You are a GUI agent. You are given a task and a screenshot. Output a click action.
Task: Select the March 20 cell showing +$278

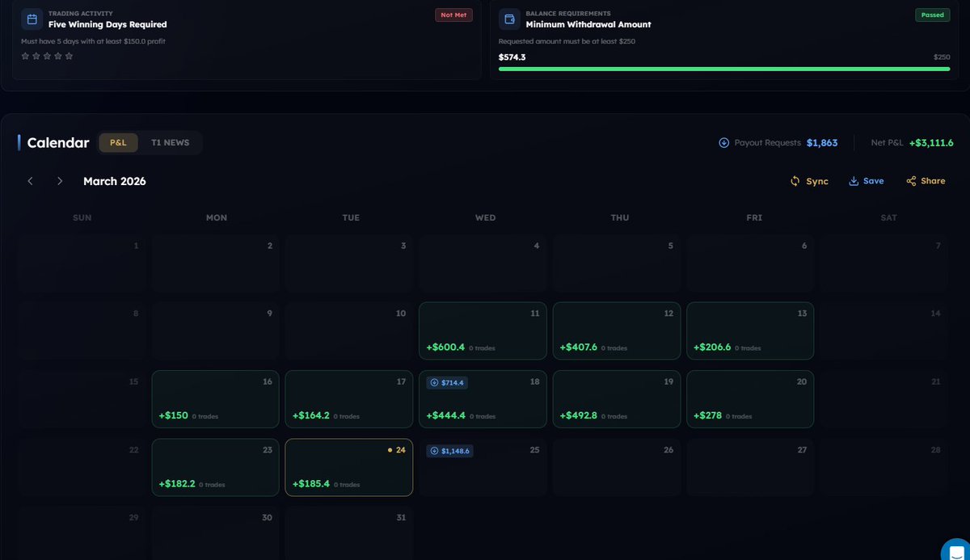click(750, 399)
